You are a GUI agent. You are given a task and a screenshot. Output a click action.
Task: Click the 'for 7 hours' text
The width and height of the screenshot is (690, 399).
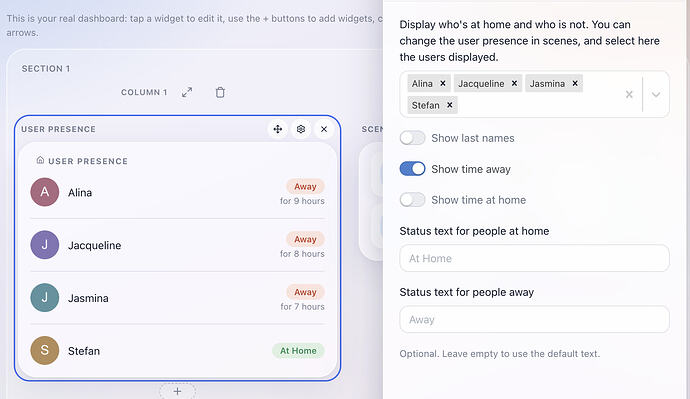[x=302, y=307]
